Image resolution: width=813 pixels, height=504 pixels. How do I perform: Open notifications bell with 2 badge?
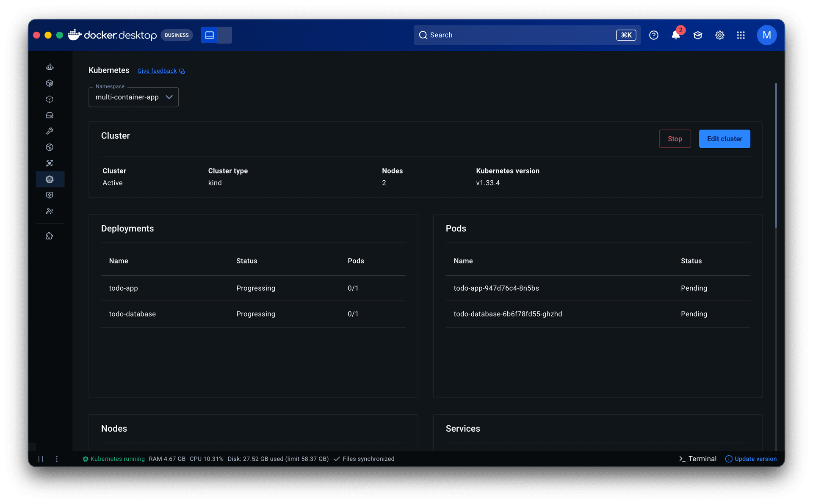676,35
